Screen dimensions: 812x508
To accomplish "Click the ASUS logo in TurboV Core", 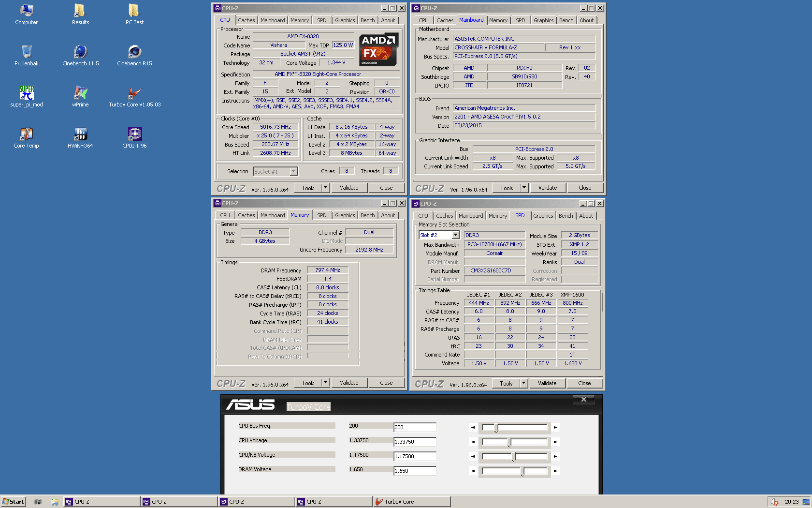I will (250, 404).
